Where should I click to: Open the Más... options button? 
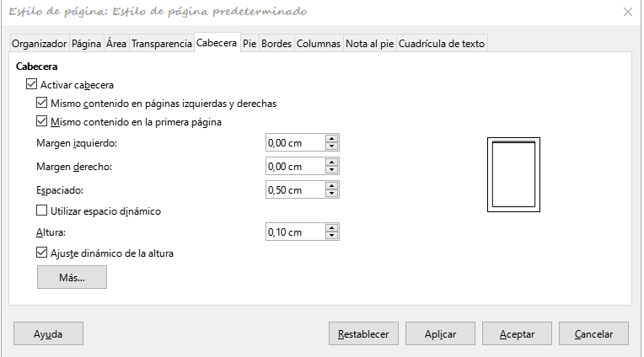pyautogui.click(x=72, y=277)
